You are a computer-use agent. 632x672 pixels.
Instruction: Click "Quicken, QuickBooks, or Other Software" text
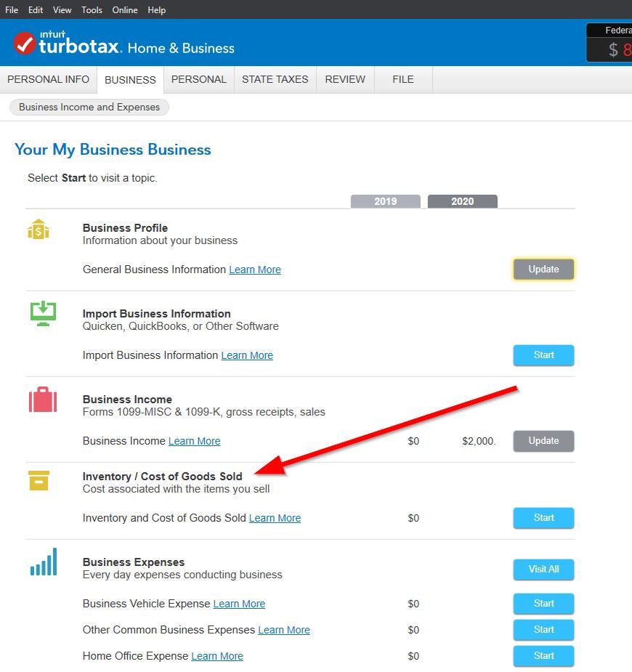180,326
